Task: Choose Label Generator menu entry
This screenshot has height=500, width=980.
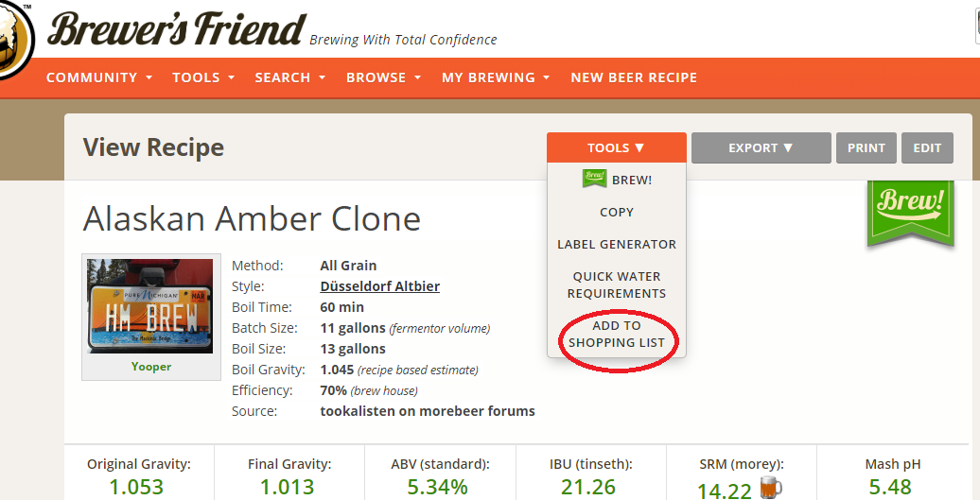Action: click(x=617, y=244)
